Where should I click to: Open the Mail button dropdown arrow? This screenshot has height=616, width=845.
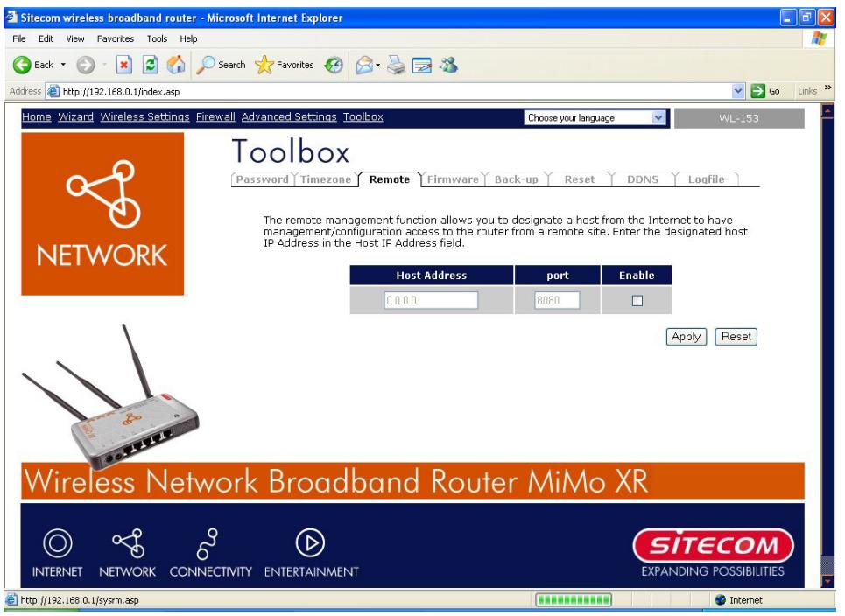pyautogui.click(x=377, y=66)
